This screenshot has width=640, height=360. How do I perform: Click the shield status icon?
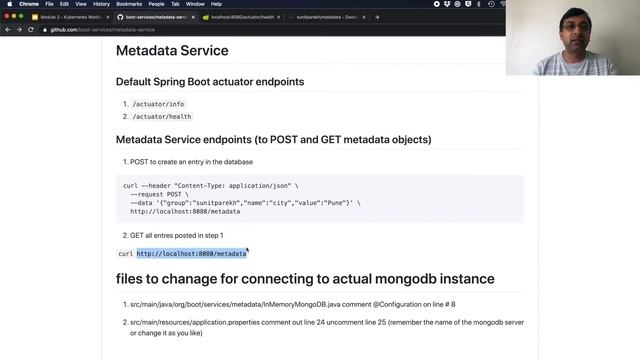pyautogui.click(x=468, y=4)
